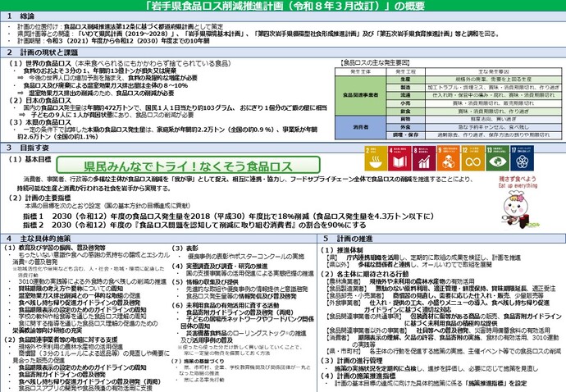Screen dimensions: 566x392
Task: Click the green table cell 食品関連事業者
Action: 361,95
